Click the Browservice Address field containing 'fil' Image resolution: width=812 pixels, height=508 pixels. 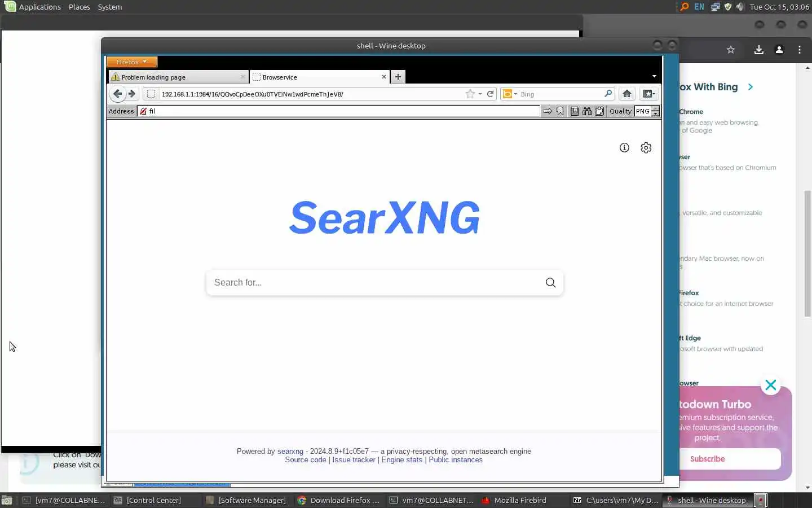[338, 111]
